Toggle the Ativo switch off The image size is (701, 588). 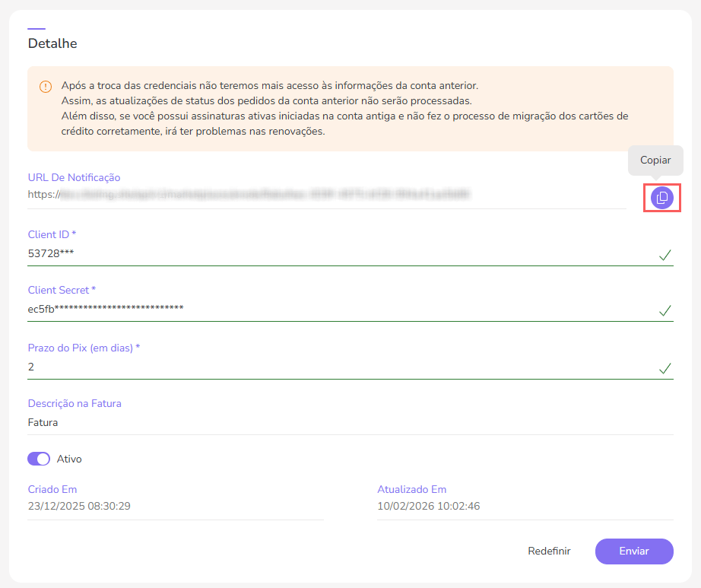pos(39,459)
